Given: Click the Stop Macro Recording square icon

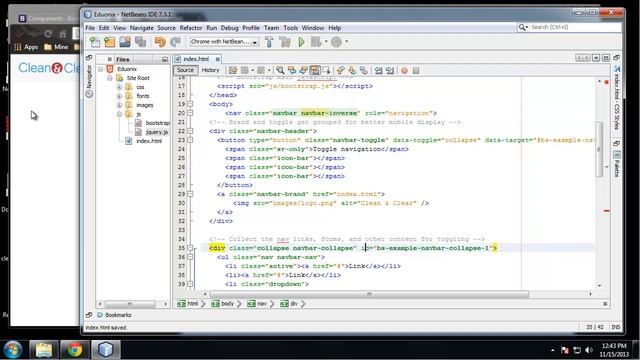Looking at the screenshot, I should click(416, 71).
